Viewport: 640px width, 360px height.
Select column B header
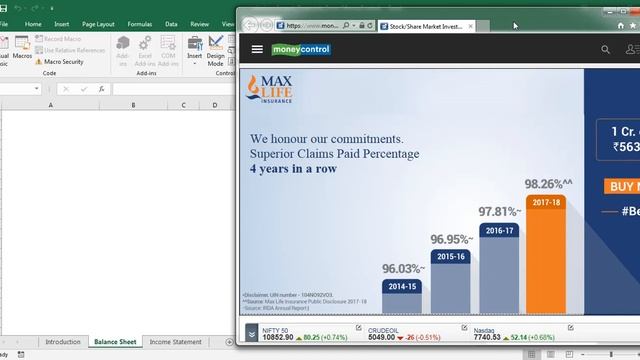pos(133,105)
